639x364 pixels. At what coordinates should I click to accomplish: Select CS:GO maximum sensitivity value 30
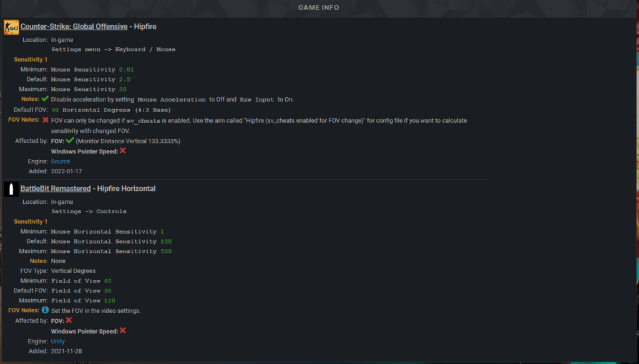click(123, 89)
